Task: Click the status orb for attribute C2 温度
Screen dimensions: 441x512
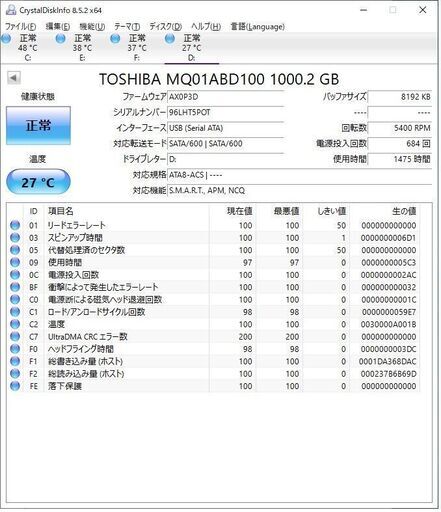Action: coord(15,324)
